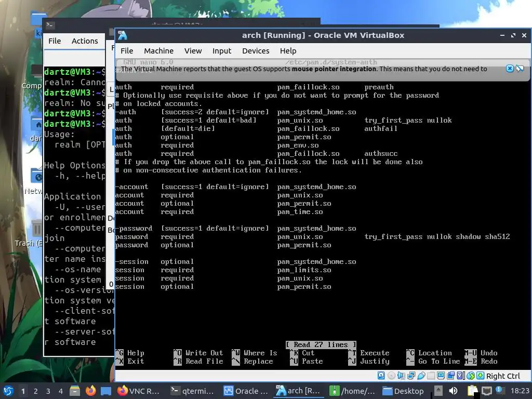Open the LXQt application menu button
Image resolution: width=532 pixels, height=399 pixels.
click(x=8, y=391)
